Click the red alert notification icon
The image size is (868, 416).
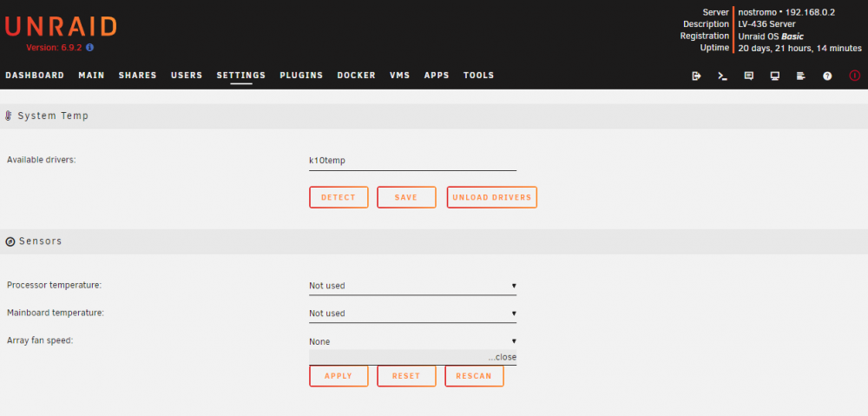point(855,76)
